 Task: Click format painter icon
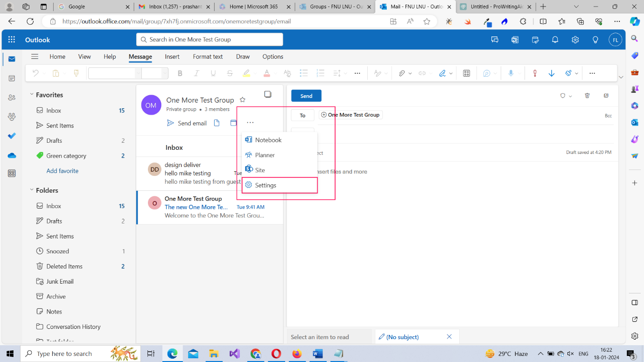[76, 73]
